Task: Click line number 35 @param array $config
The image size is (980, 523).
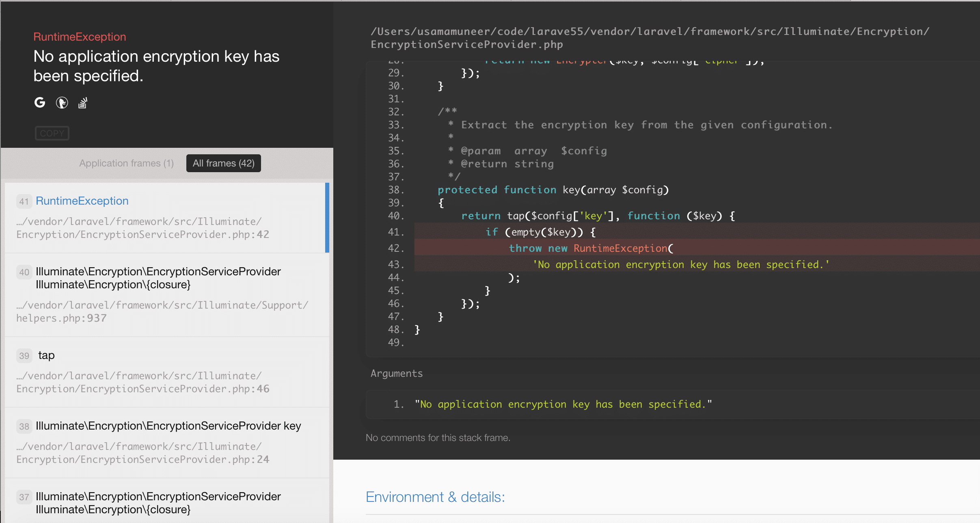Action: [396, 151]
